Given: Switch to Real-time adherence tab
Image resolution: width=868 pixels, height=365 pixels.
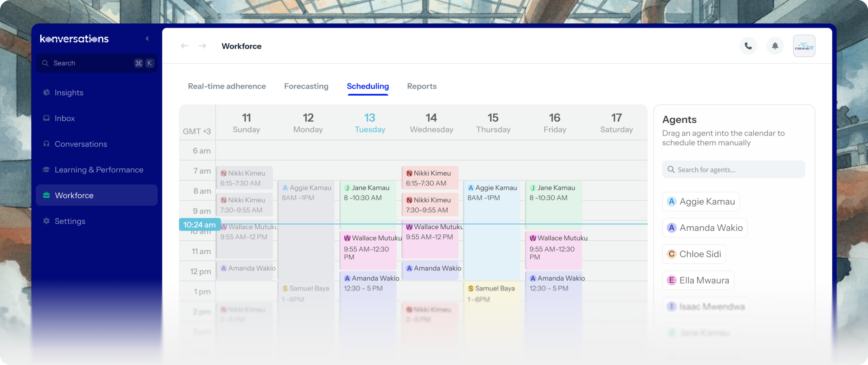Looking at the screenshot, I should click(227, 86).
